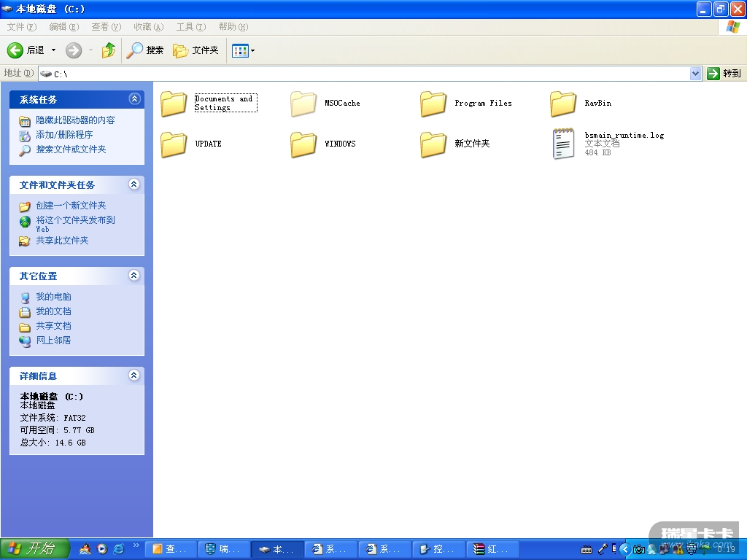Click 添加/删除程序 link
This screenshot has height=560, width=747.
click(64, 135)
